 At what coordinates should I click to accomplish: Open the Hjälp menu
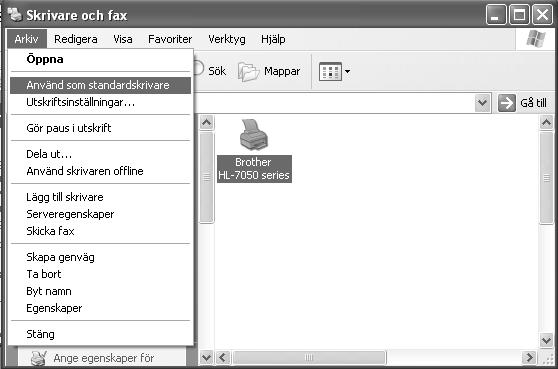[273, 39]
